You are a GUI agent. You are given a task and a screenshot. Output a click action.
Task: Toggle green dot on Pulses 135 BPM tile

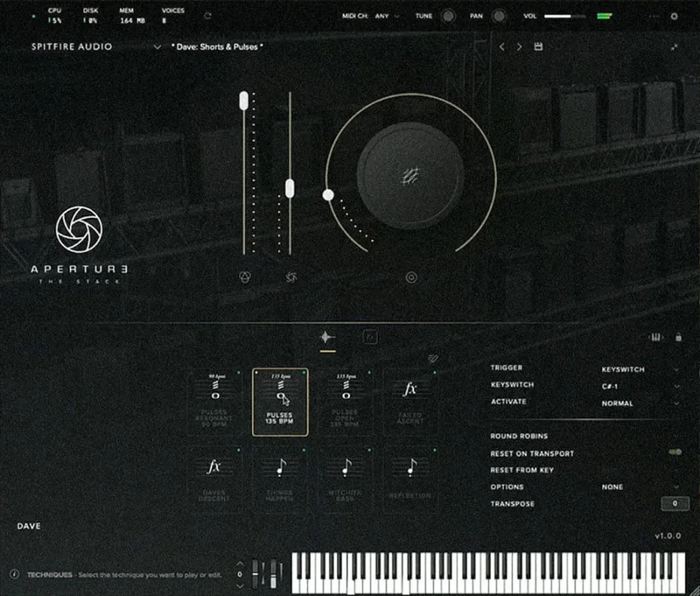coord(304,372)
